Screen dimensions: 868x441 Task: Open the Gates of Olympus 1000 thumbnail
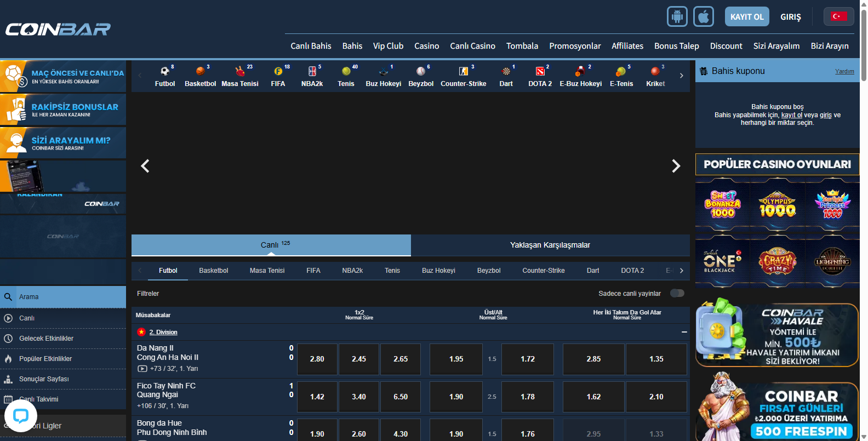(778, 205)
